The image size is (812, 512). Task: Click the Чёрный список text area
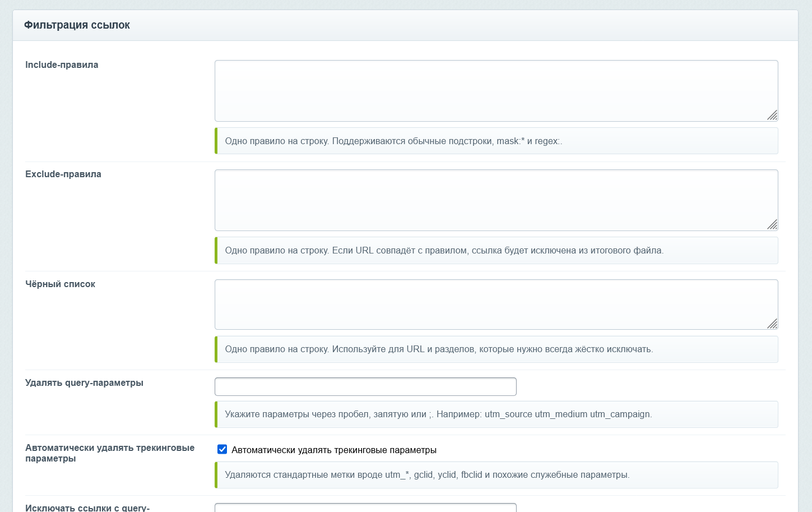tap(496, 305)
